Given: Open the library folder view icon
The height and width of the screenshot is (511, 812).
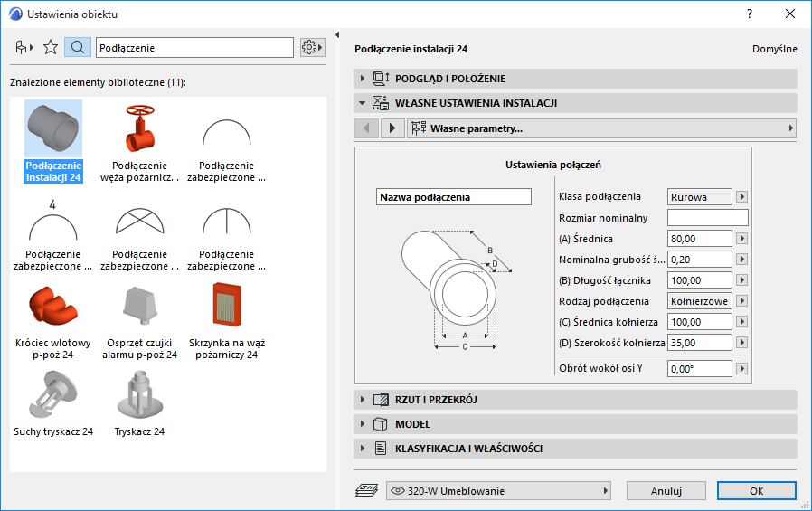Looking at the screenshot, I should tap(24, 48).
